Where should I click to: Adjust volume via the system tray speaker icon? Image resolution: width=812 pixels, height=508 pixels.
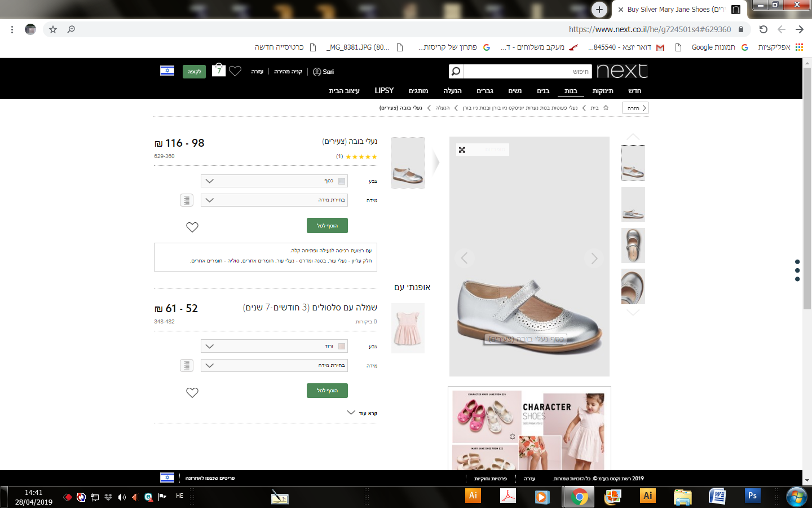pyautogui.click(x=122, y=497)
